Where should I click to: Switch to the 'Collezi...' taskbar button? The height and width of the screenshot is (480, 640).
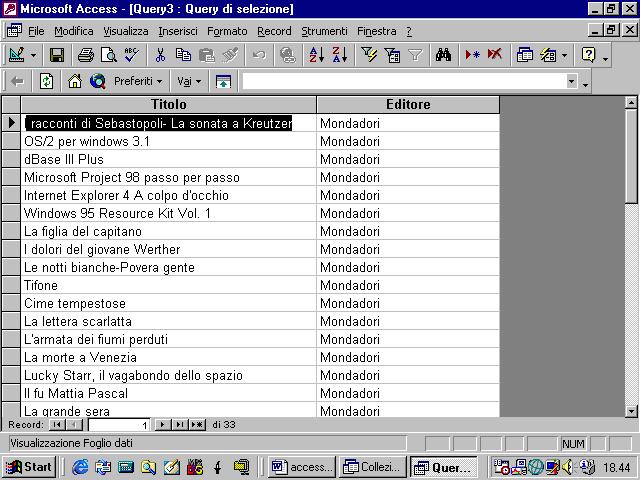(373, 467)
